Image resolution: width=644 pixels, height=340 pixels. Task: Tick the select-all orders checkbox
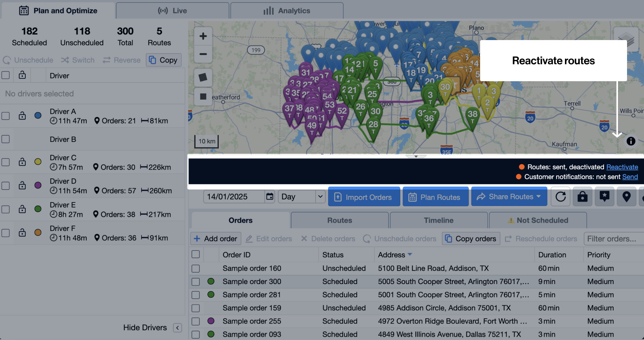tap(196, 254)
